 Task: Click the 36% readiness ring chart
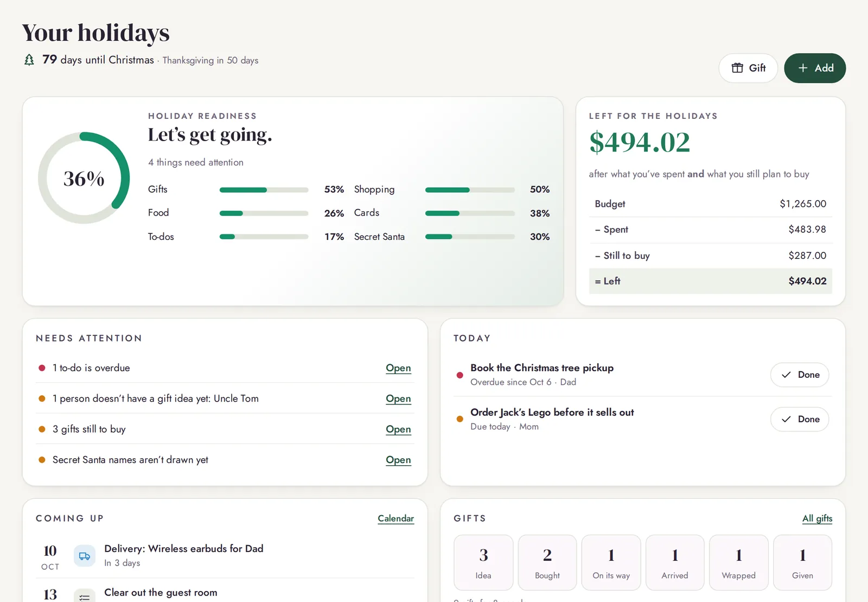tap(84, 178)
